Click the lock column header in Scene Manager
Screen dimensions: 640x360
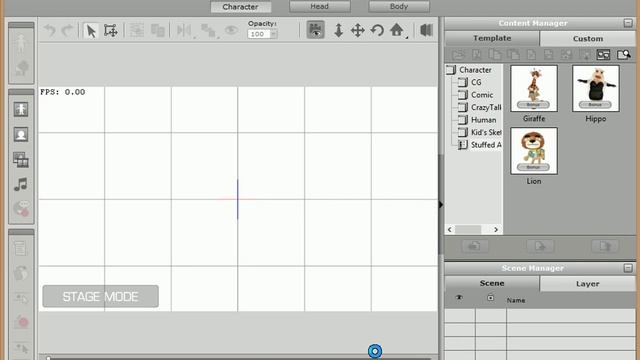pos(491,298)
